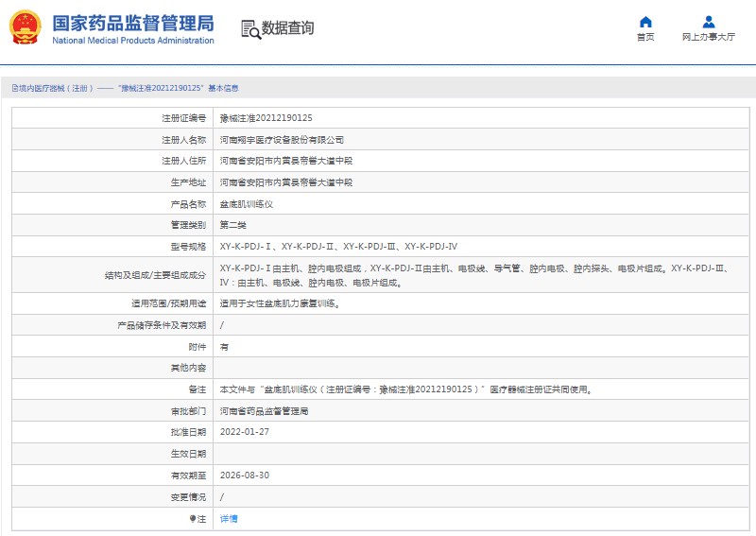Click 审批部门 field label
Viewport: 756px width, 536px height.
click(x=188, y=411)
